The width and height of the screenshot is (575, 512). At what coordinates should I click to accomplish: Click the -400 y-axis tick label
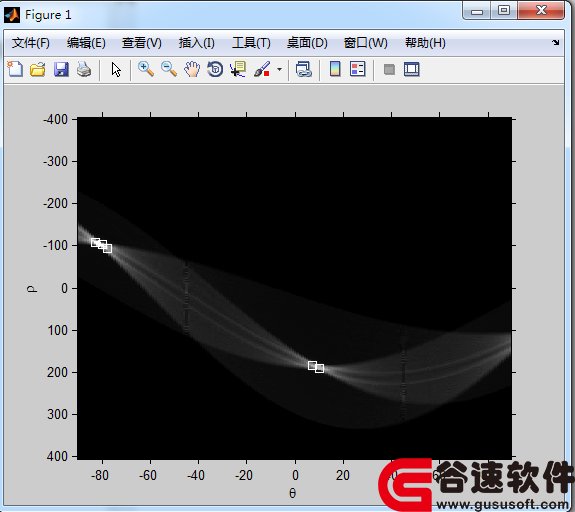(55, 119)
